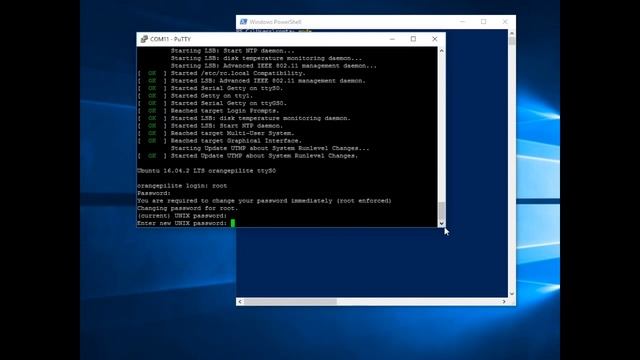
Task: Click the '(current) UNIX password:' line
Action: click(182, 216)
